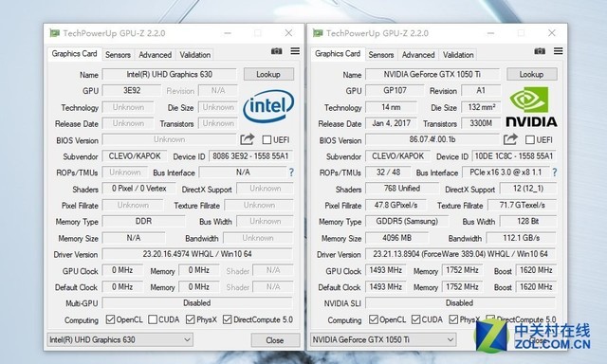Toggle UEFI checkbox in Intel window
The height and width of the screenshot is (364, 607).
pyautogui.click(x=267, y=139)
